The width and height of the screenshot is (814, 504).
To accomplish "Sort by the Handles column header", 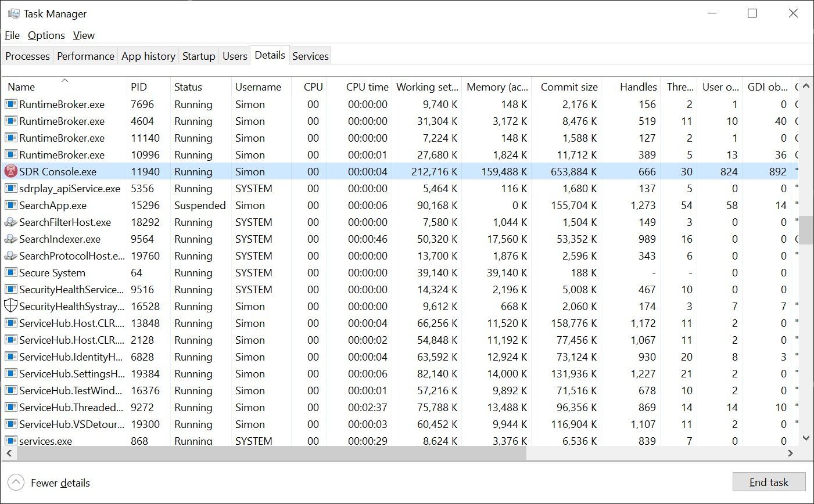I will pyautogui.click(x=631, y=87).
